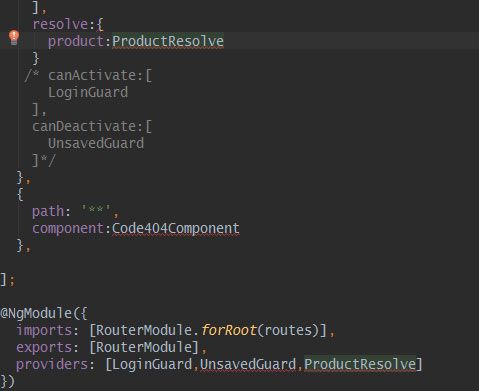Click ProductResolve in the providers array
The image size is (479, 391).
[x=360, y=364]
